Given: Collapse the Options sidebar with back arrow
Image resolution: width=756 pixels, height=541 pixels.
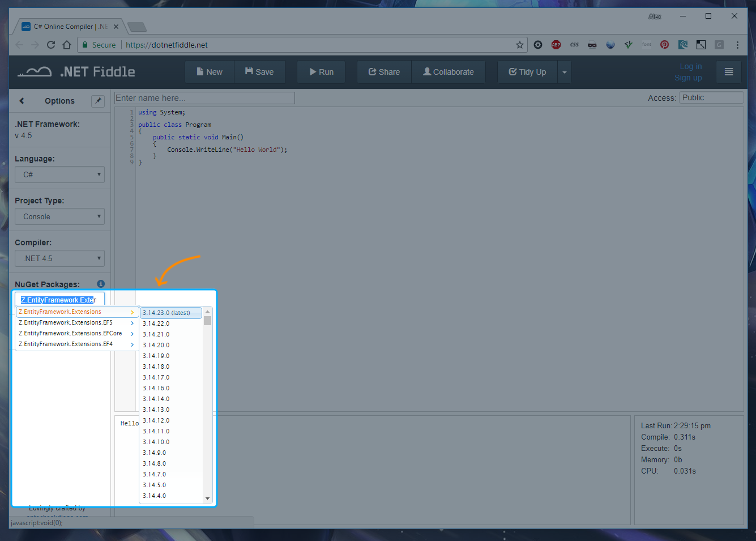Looking at the screenshot, I should 22,101.
